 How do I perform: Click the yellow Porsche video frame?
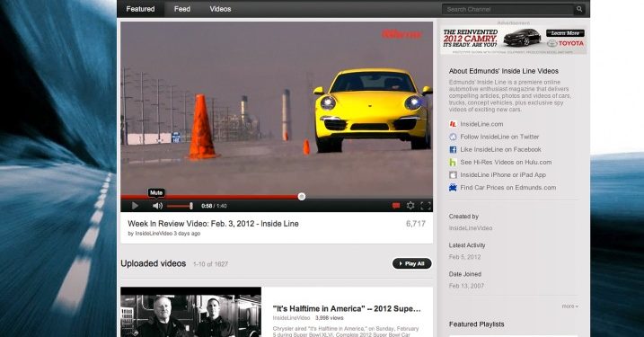(277, 109)
